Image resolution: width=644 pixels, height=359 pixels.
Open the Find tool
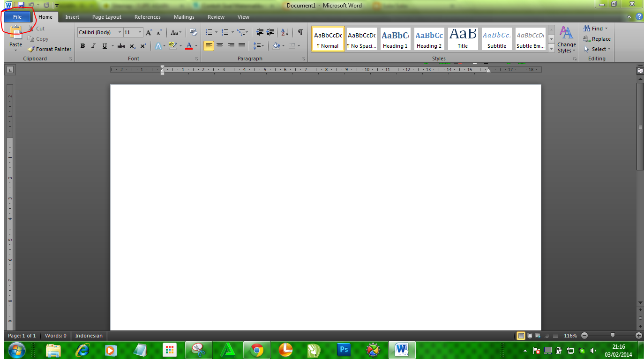click(594, 28)
